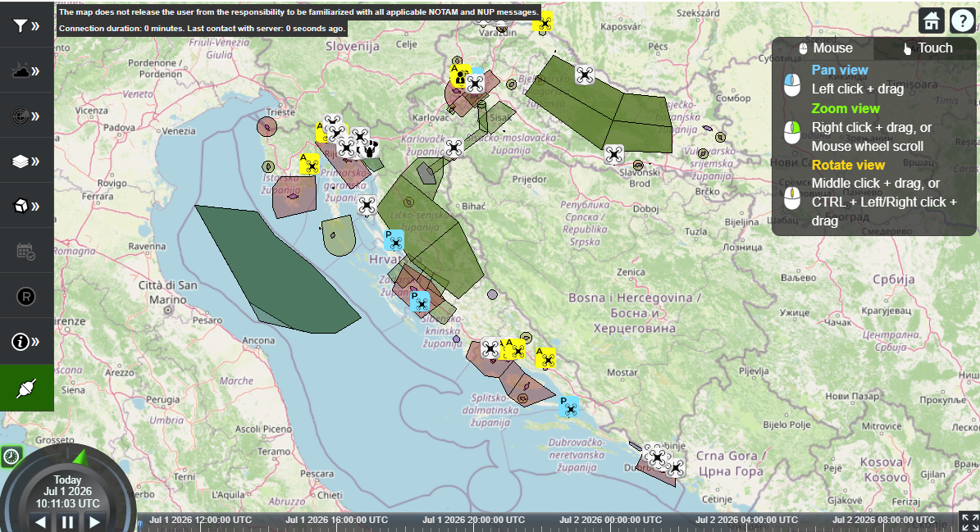Expand the radar menu in sidebar
980x532 pixels.
point(26,116)
